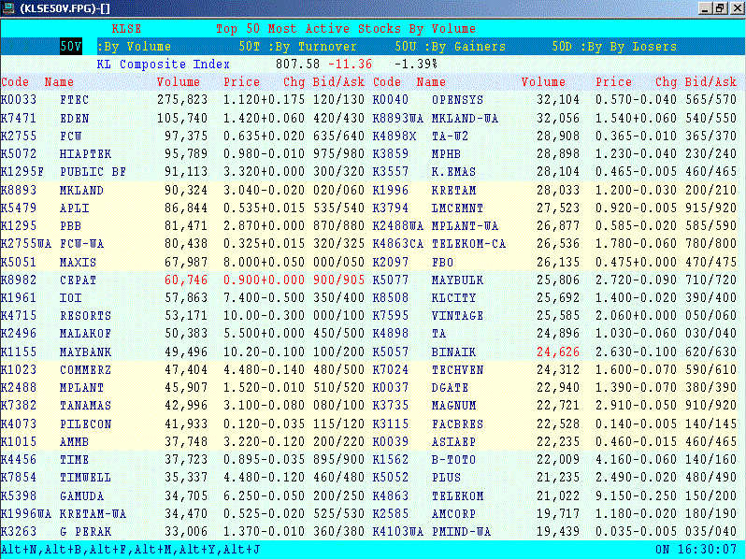
Task: Select the AMCORP stock name
Action: [x=454, y=514]
